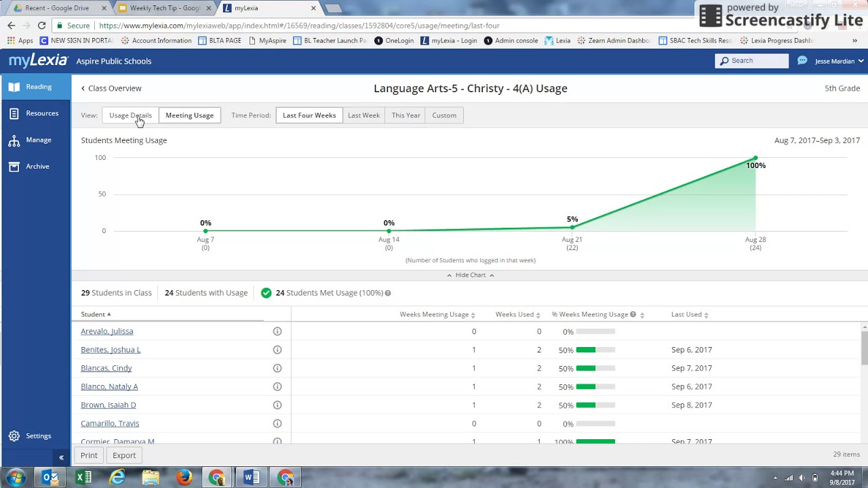Sort by Last Used column
This screenshot has width=868, height=488.
pos(690,314)
